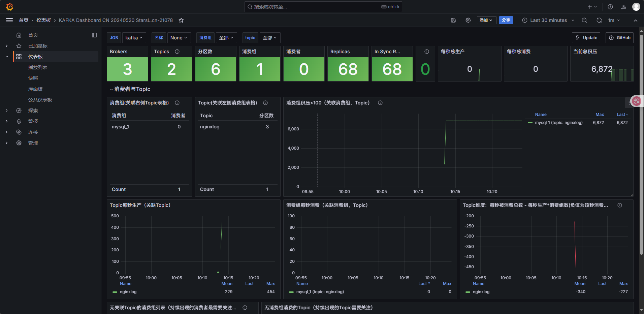
Task: Go to 警报 sidebar item
Action: tap(33, 121)
